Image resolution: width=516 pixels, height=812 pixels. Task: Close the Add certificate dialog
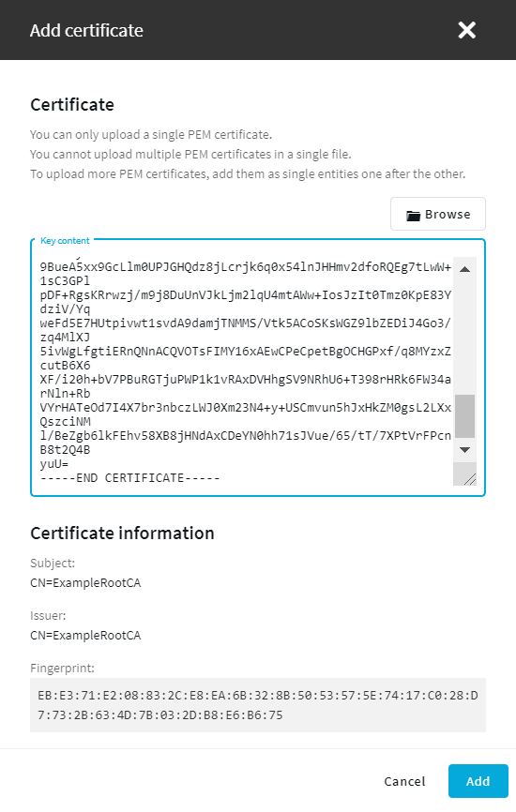pos(466,30)
